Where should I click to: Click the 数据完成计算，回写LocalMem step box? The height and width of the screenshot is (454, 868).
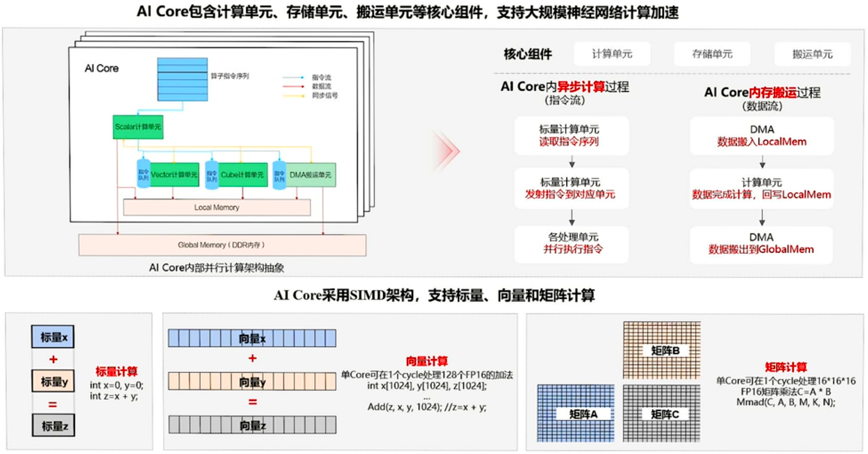pyautogui.click(x=762, y=188)
